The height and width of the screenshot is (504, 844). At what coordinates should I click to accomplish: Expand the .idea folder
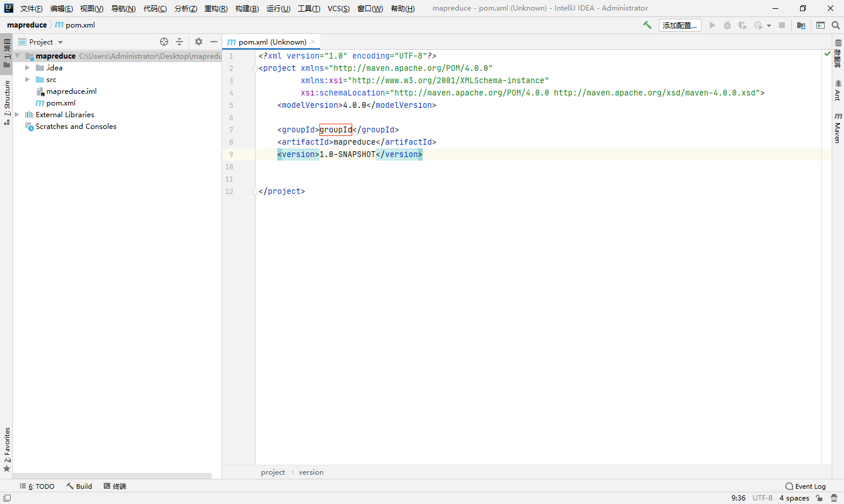pos(28,67)
